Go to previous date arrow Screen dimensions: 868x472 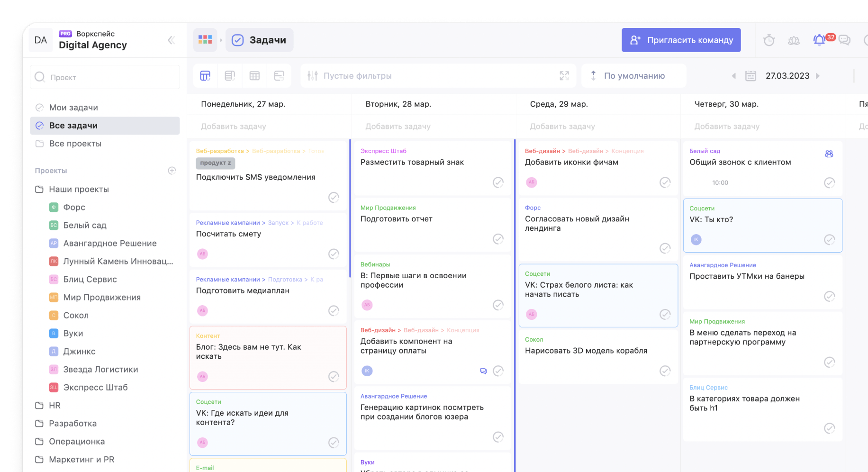point(734,76)
